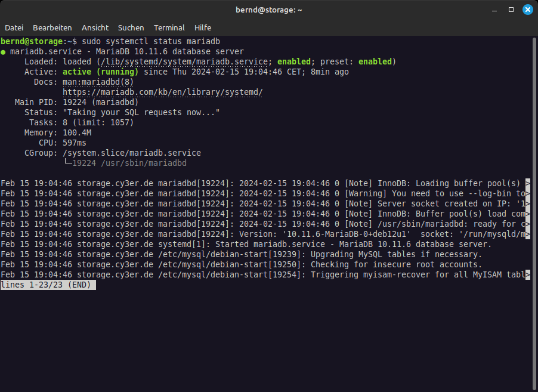
Task: Click the Version '10.11.6-MariaDB-0+deb12u1' log line
Action: [265, 234]
